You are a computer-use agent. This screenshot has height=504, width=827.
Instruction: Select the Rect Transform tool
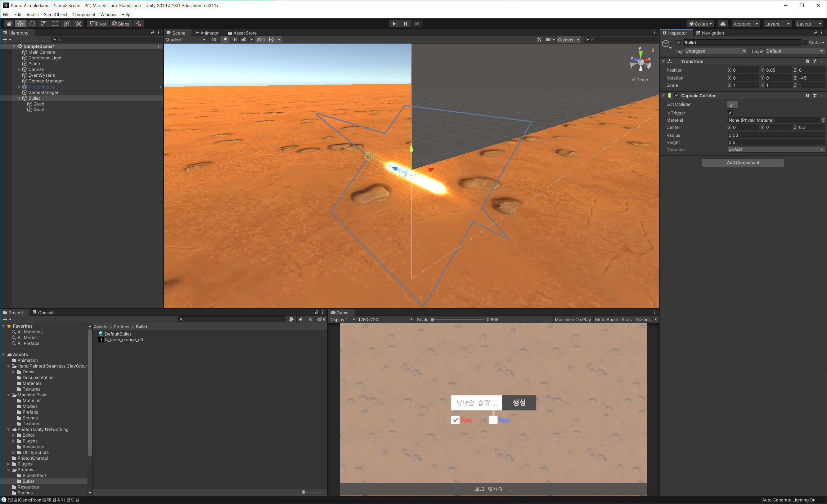point(55,24)
